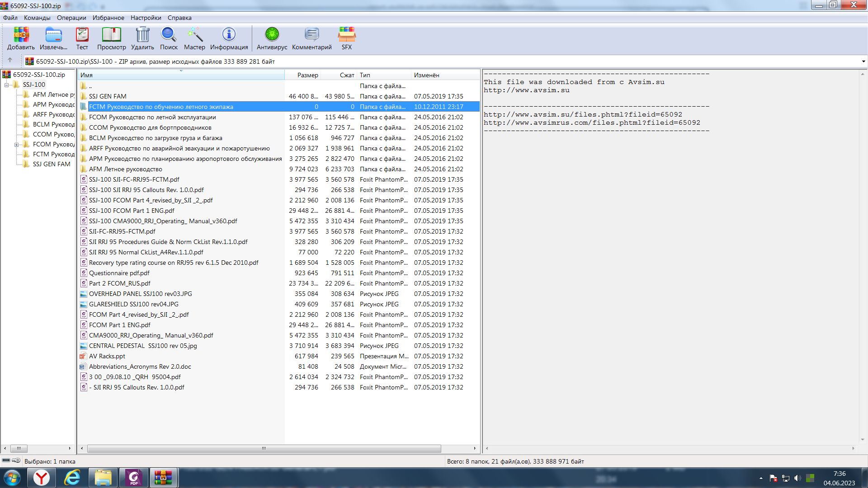Run the Тест archive test tool

coord(82,38)
